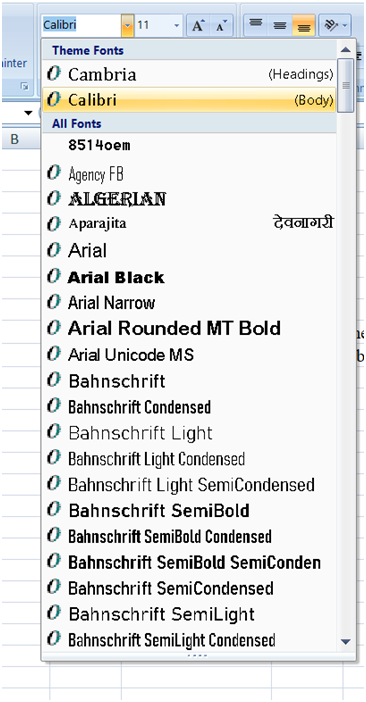Click the font list resize grip dots
366x702 pixels.
click(x=198, y=656)
